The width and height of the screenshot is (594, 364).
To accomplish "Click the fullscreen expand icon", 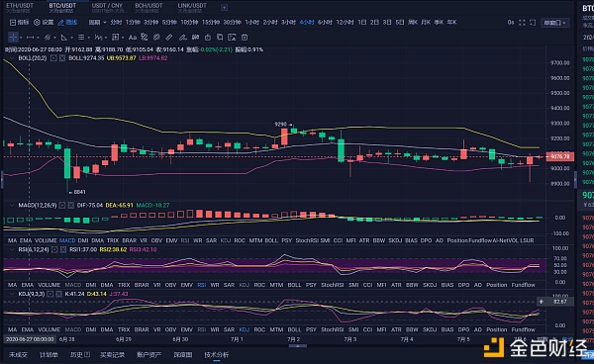I will pos(522,23).
